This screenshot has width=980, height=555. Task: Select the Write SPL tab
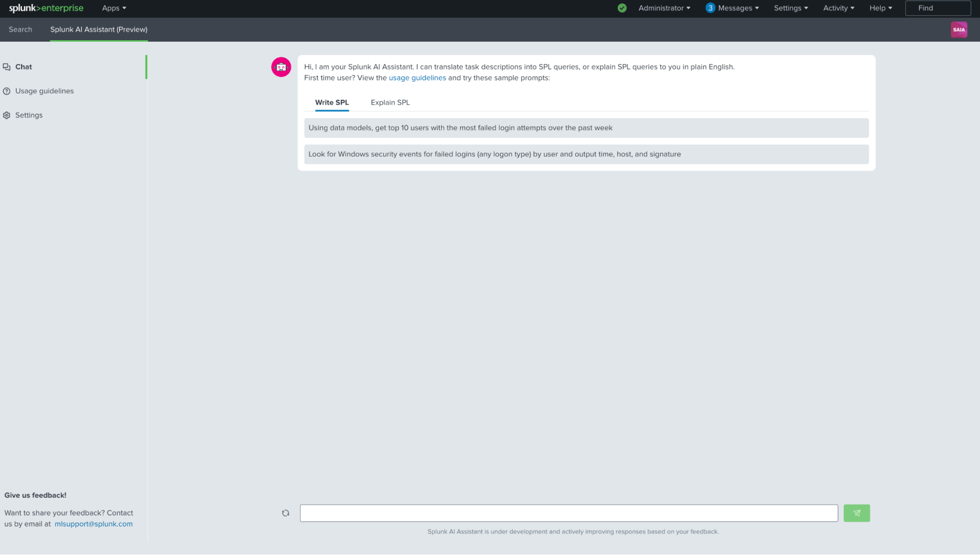point(332,102)
